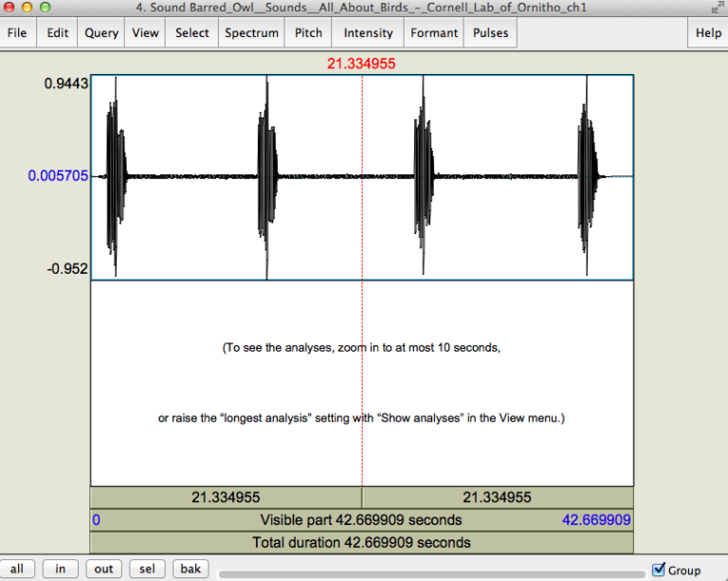Open the Select menu
728x581 pixels.
point(191,32)
